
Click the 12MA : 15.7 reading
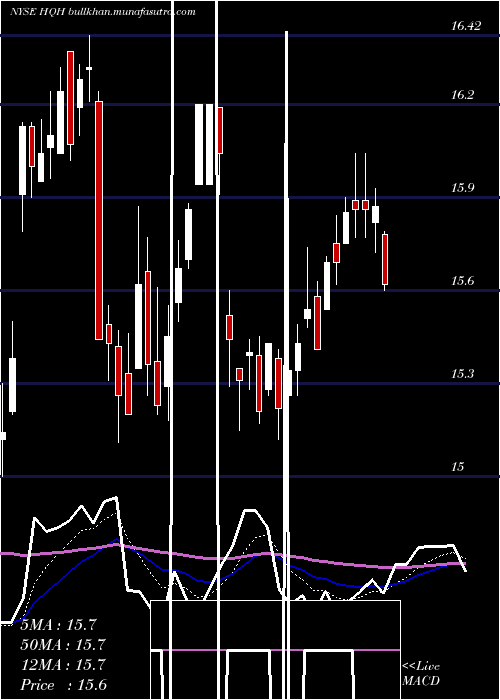(63, 665)
